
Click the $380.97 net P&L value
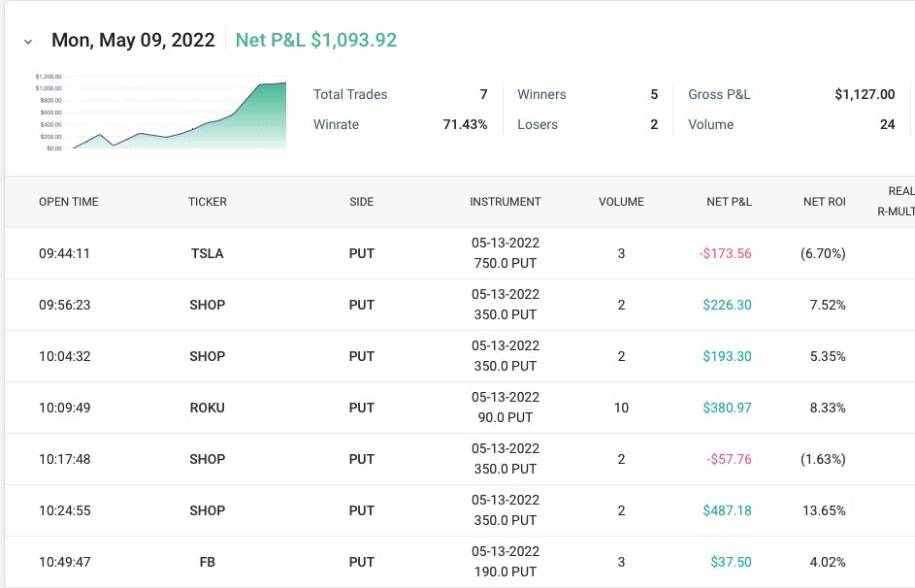[727, 408]
